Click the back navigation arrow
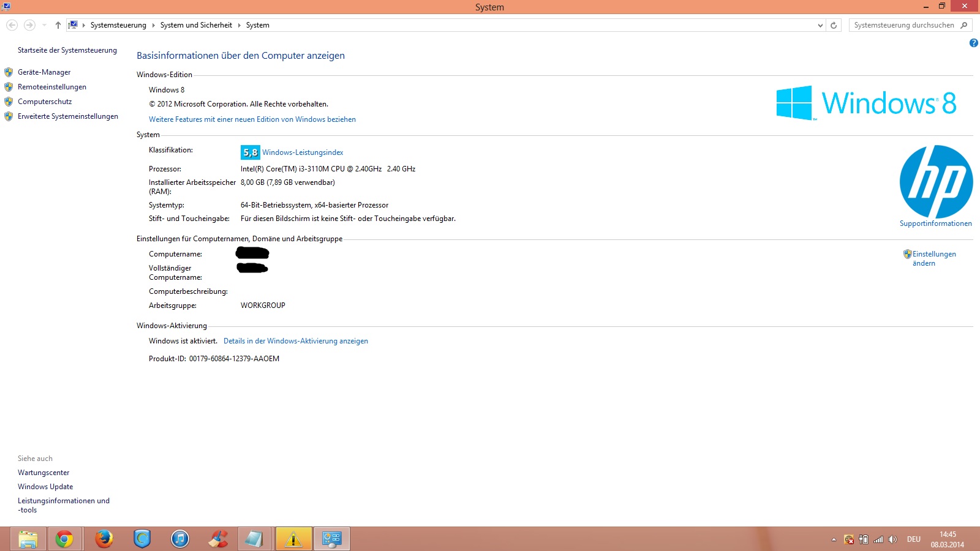Screen dimensions: 980x551 12,25
